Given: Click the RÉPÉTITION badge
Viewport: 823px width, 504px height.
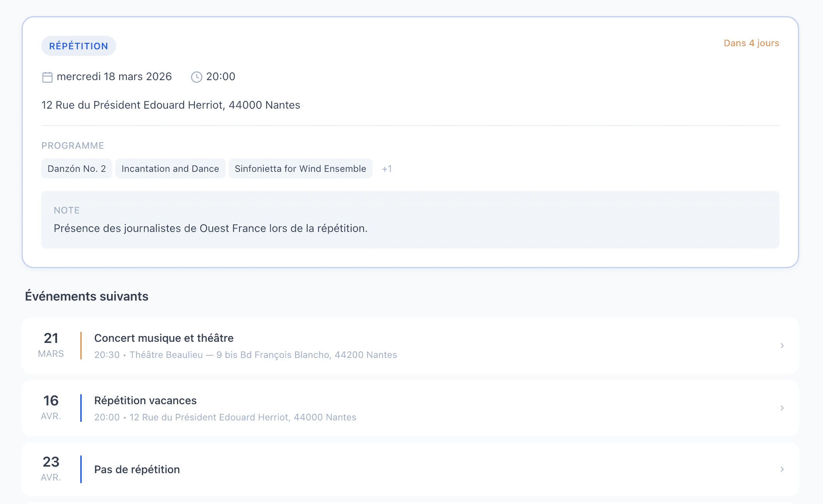Looking at the screenshot, I should click(78, 46).
